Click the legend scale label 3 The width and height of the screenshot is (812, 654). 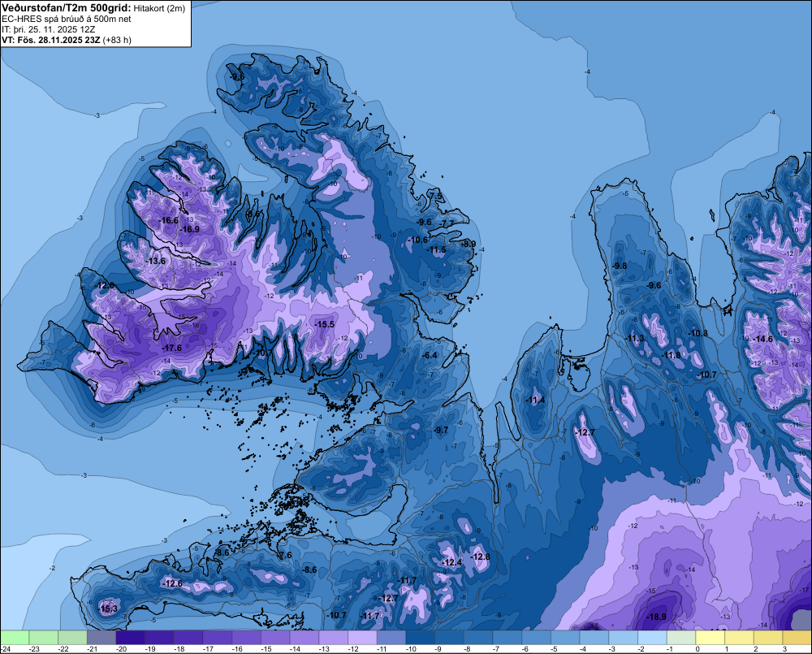click(784, 649)
